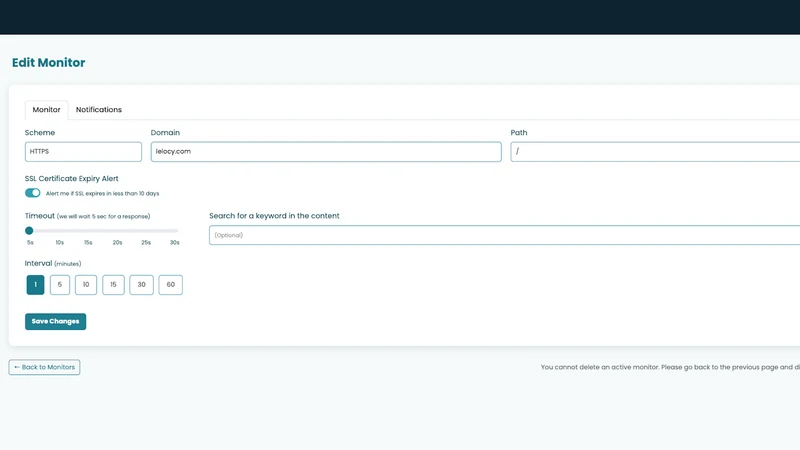Viewport: 800px width, 450px height.
Task: Set timeout to 30s on slider
Action: click(174, 231)
